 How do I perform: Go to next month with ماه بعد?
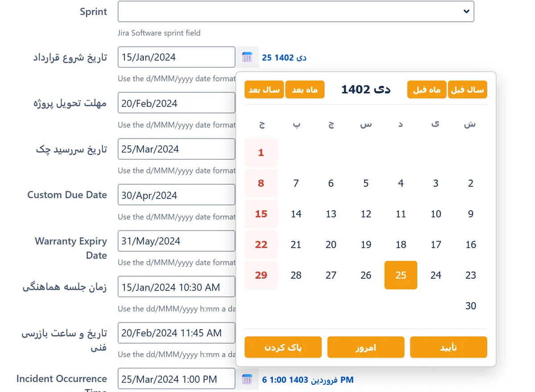pyautogui.click(x=305, y=90)
